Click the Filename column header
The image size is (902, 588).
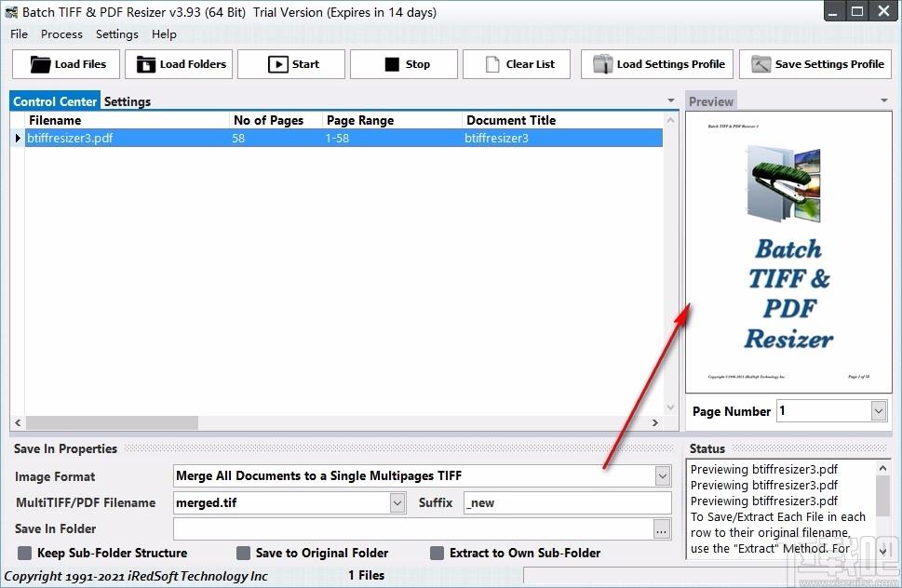tap(127, 120)
